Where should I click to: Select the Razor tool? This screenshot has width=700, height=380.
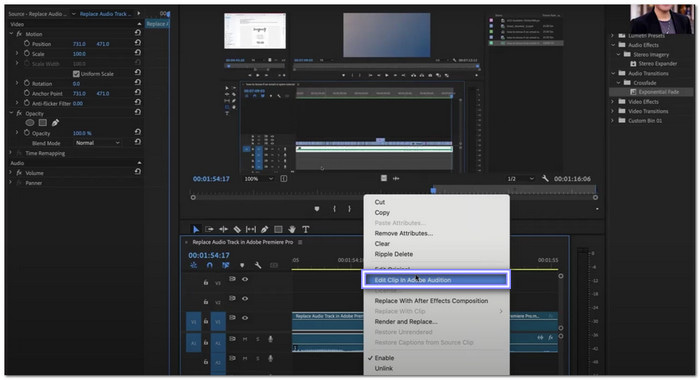tap(237, 229)
